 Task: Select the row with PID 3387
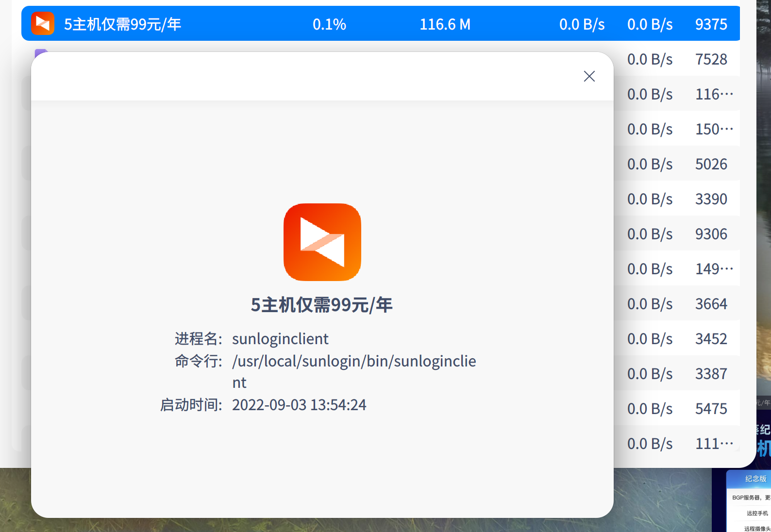pyautogui.click(x=677, y=373)
